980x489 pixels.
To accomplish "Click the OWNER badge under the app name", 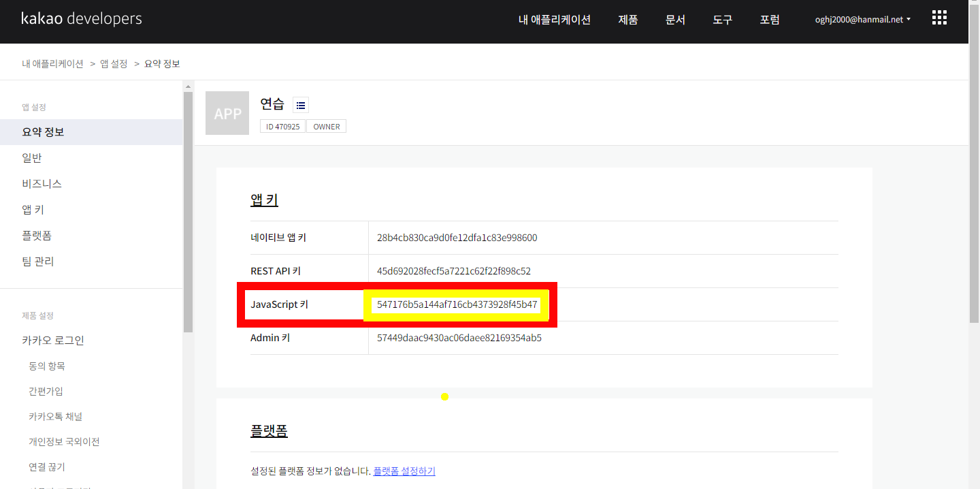I will point(326,126).
